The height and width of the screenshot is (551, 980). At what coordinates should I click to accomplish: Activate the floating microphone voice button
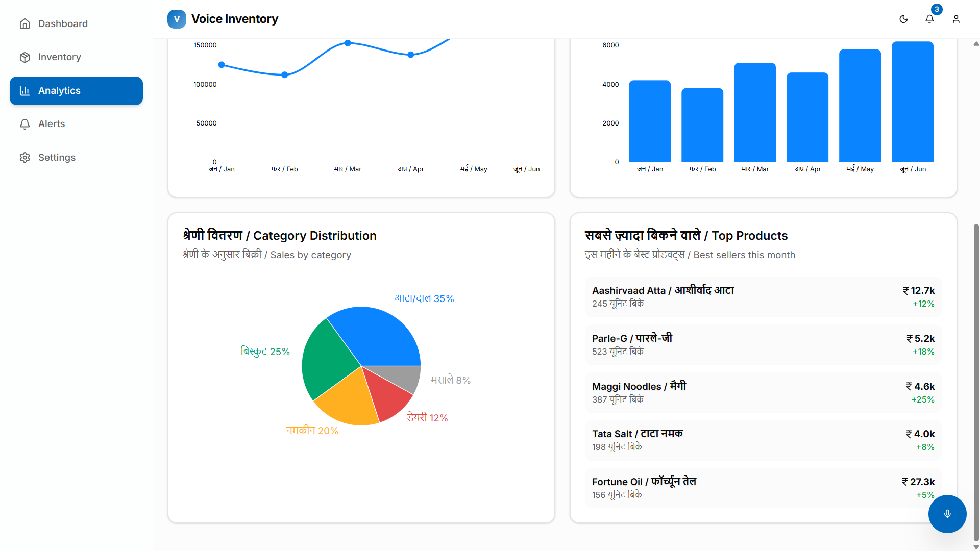(947, 514)
